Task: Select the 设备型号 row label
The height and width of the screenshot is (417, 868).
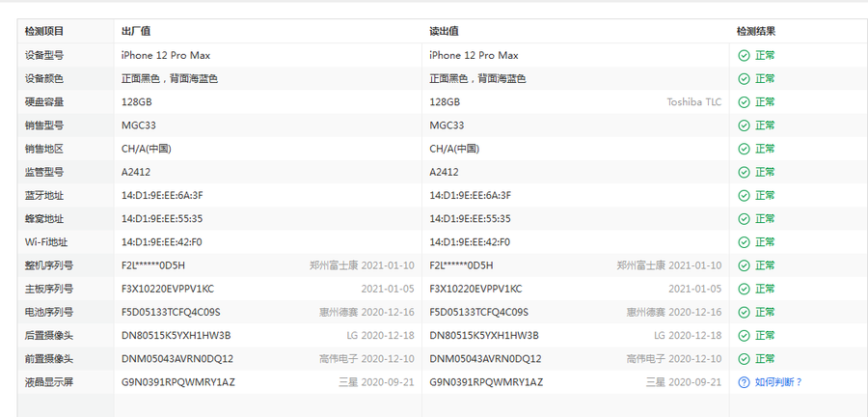Action: point(44,55)
